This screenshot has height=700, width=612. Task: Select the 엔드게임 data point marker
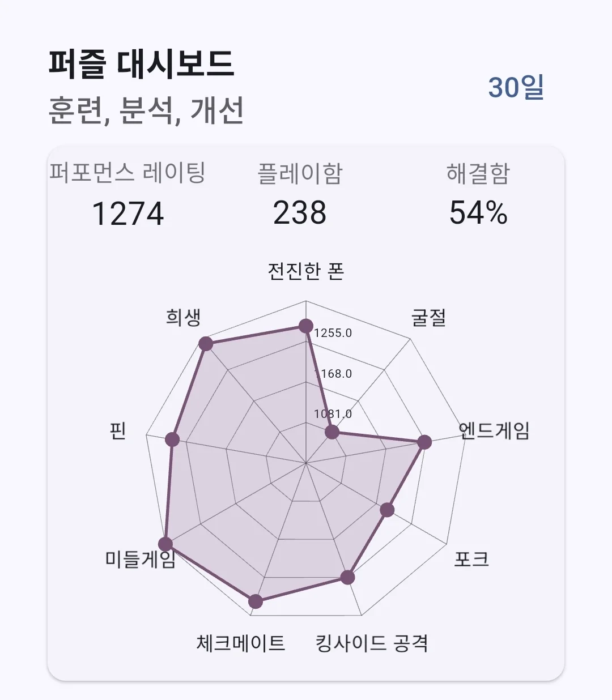pos(424,442)
